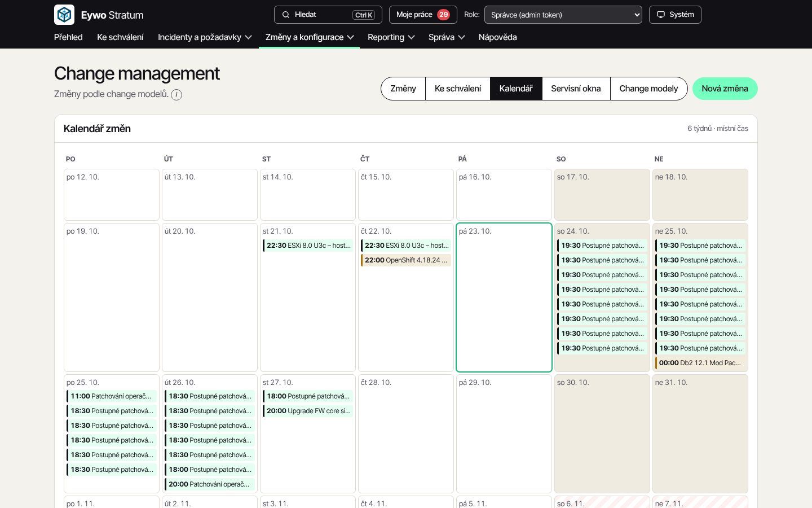Open the 22:00 OpenShift 4.18.24 event
The height and width of the screenshot is (508, 812).
coord(406,260)
